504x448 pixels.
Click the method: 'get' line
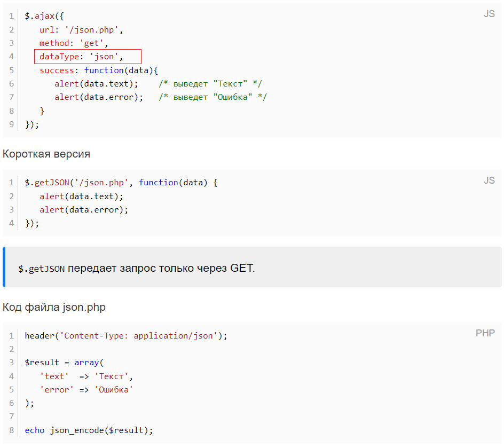74,43
